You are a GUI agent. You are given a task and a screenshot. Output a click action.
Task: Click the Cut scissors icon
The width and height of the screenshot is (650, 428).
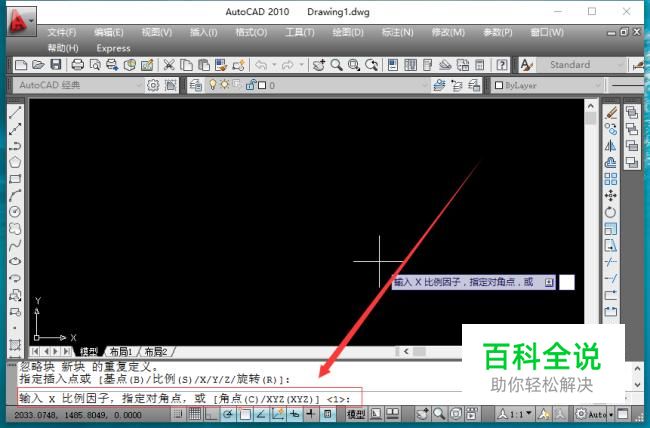pyautogui.click(x=169, y=65)
